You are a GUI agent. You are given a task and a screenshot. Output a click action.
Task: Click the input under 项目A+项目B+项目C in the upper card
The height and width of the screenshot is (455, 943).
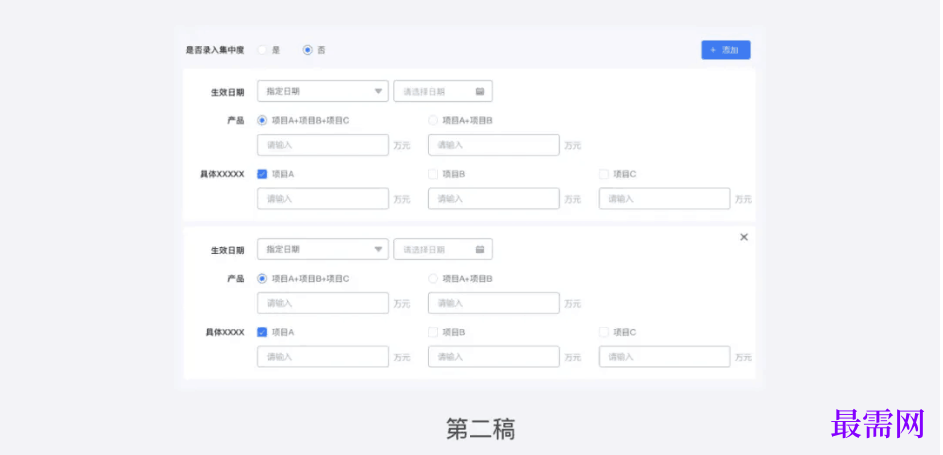(x=322, y=145)
